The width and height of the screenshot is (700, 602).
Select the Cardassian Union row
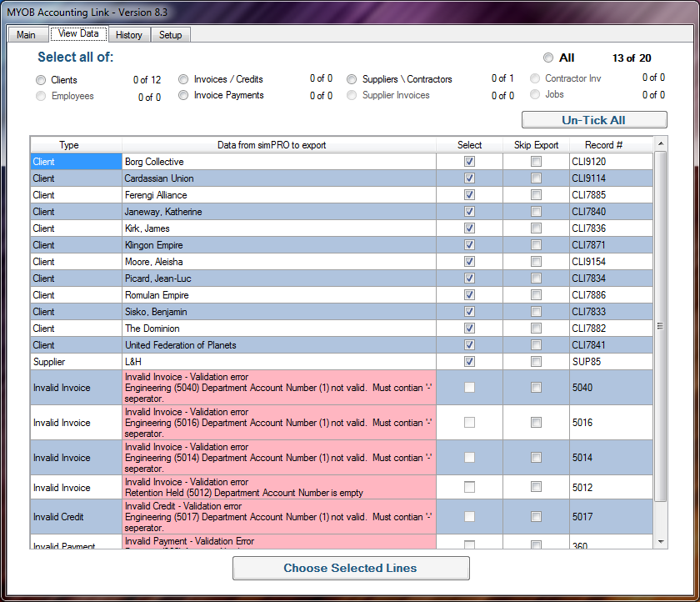coord(250,178)
